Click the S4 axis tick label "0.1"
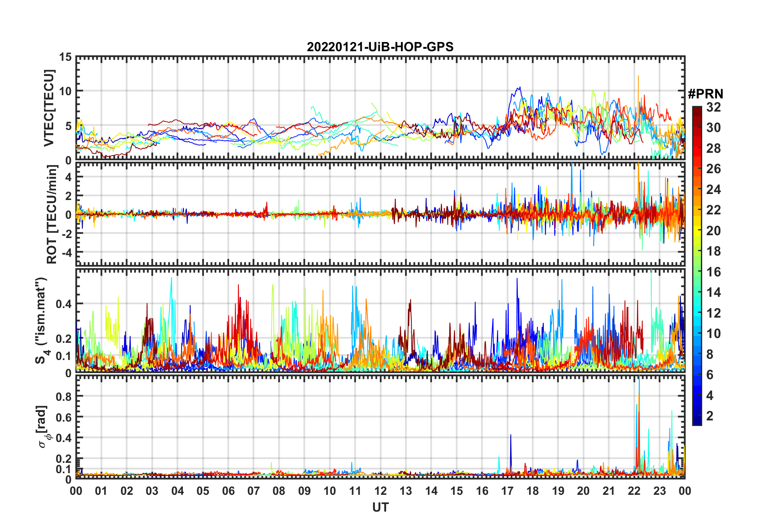761x532 pixels. (64, 356)
